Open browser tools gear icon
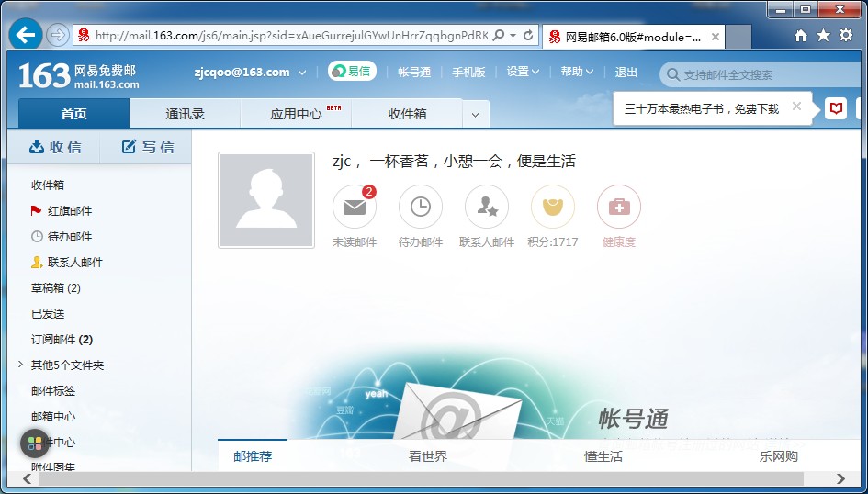This screenshot has height=494, width=868. click(846, 36)
